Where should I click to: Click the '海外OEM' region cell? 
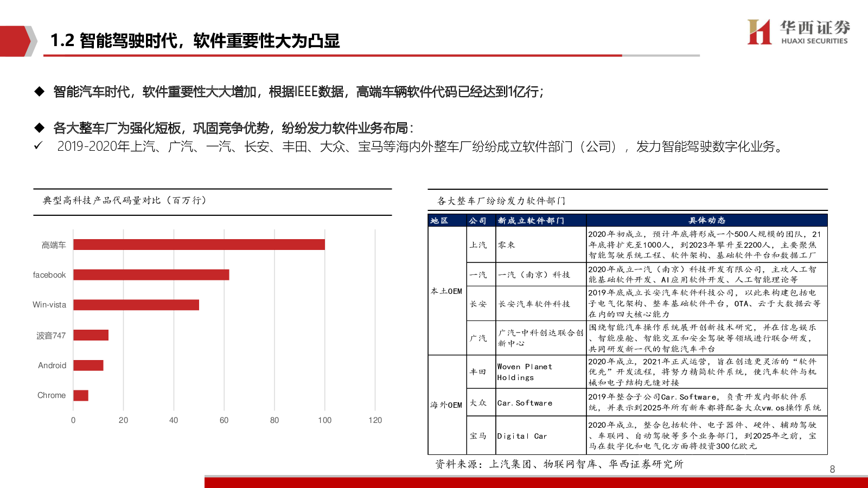tap(446, 405)
